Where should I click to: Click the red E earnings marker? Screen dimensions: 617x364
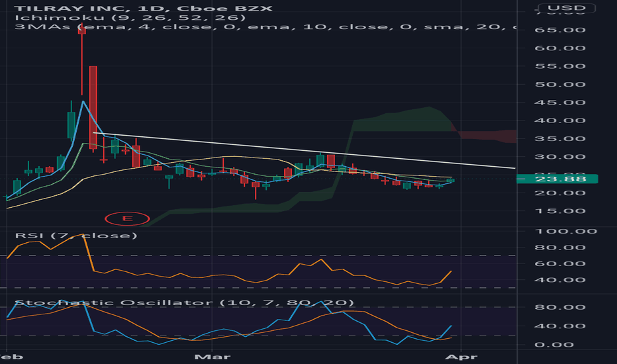click(127, 218)
